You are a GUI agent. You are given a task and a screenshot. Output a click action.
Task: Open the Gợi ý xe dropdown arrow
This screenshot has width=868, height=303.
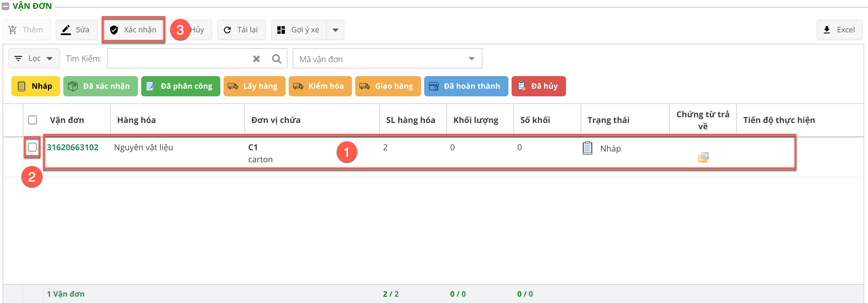(335, 30)
